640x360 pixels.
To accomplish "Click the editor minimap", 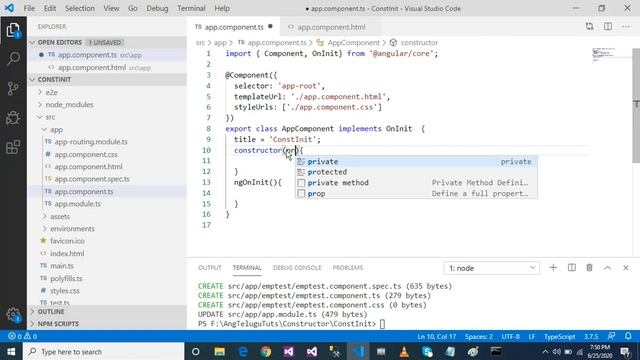I will pos(611,55).
